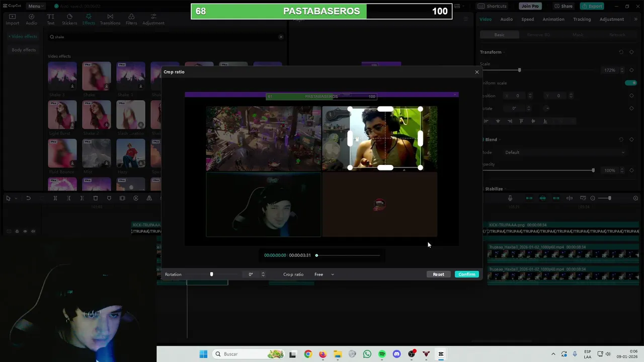Viewport: 644px width, 362px height.
Task: Add a keyframe for Scale
Action: coord(631,70)
